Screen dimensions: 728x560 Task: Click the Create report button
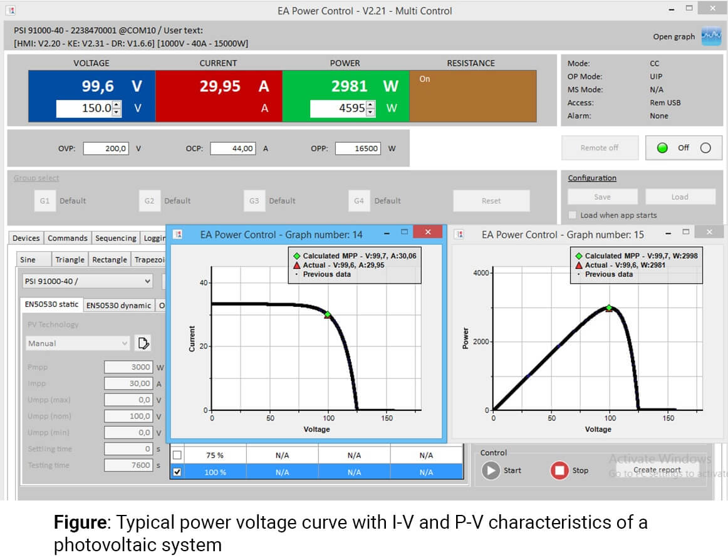coord(657,470)
